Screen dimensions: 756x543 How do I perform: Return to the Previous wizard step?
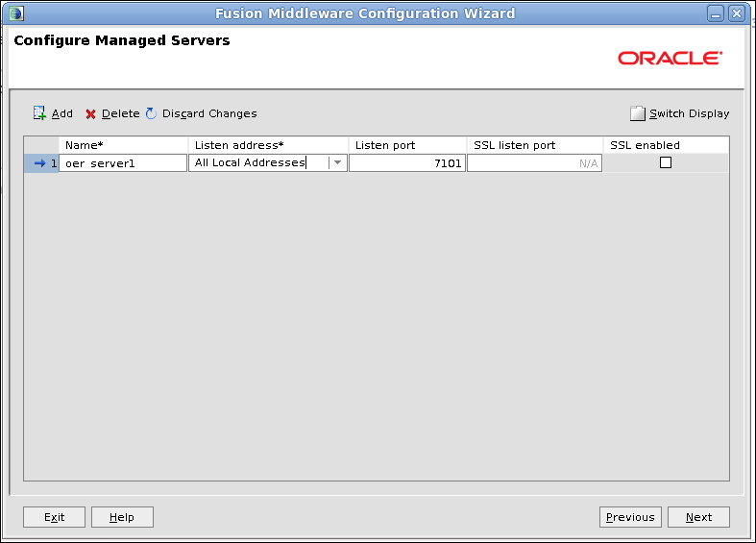pos(630,517)
